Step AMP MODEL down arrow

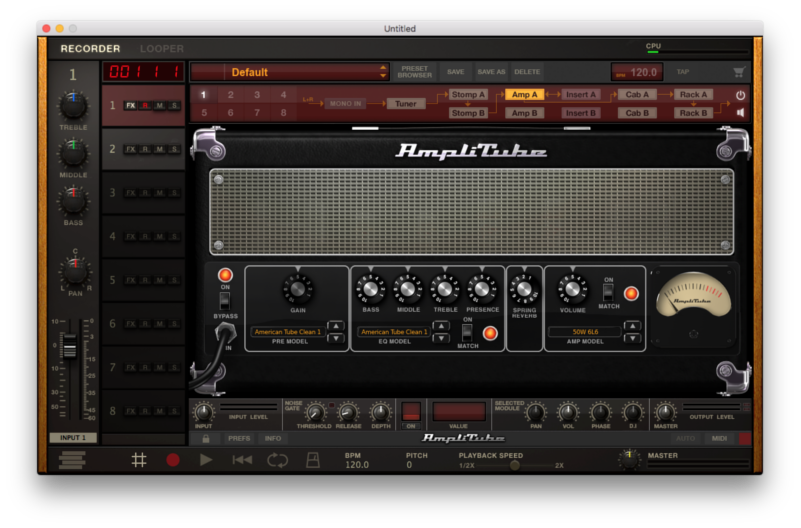pos(632,338)
